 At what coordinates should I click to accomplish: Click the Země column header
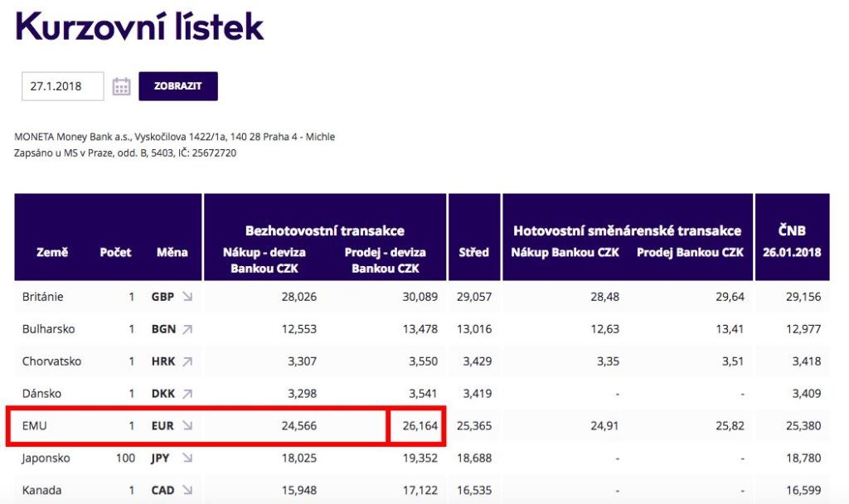(x=52, y=254)
